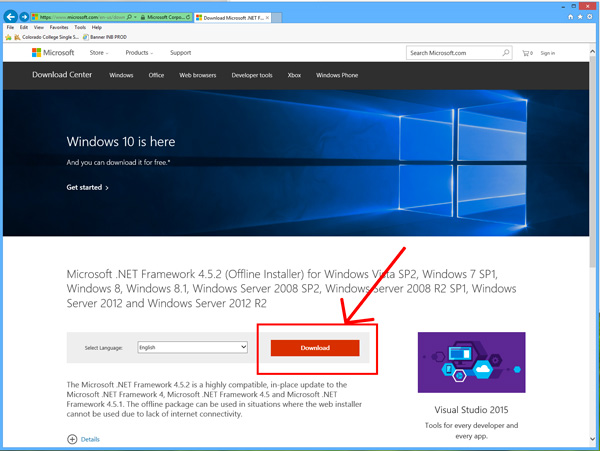
Task: Click the Add to favorites bar star icon
Action: click(x=8, y=37)
